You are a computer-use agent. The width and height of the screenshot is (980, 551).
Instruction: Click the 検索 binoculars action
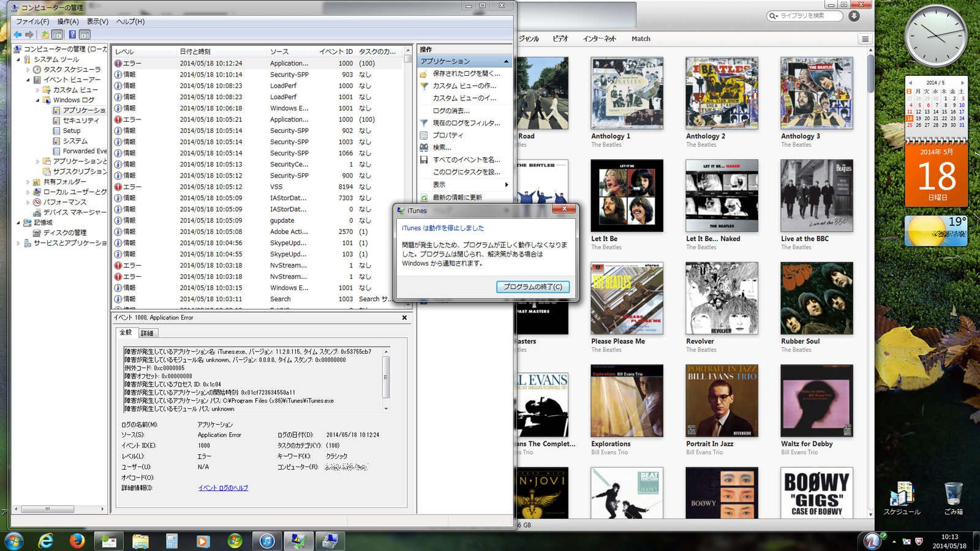click(442, 148)
